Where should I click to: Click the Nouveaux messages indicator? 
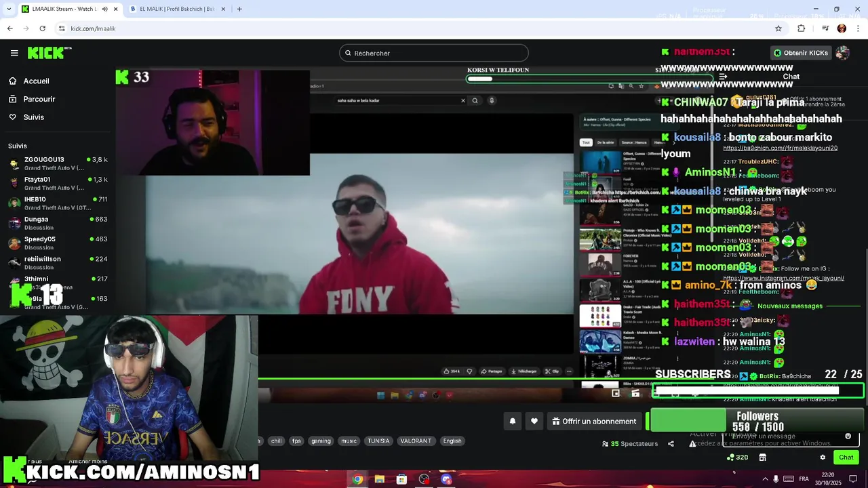[789, 306]
